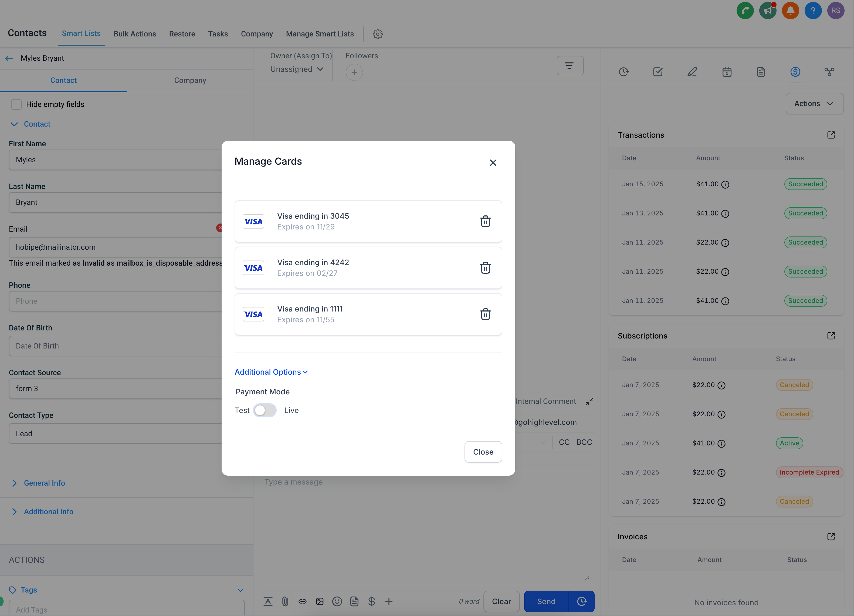Open the Unassigned owner dropdown
854x616 pixels.
(297, 69)
